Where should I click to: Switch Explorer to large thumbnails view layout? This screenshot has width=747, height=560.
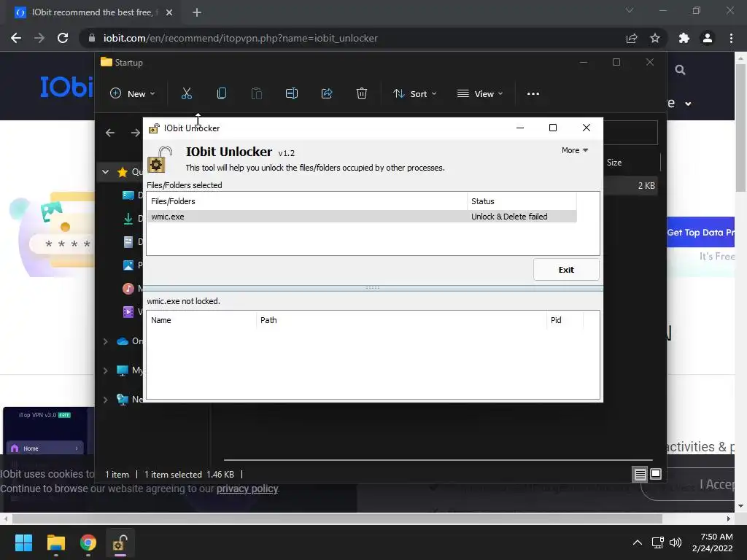click(656, 474)
